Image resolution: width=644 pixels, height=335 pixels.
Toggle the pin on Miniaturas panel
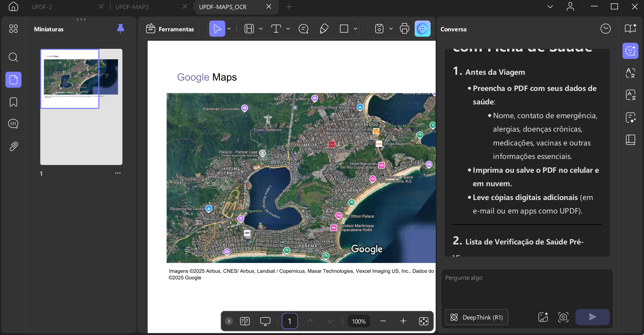(x=120, y=29)
